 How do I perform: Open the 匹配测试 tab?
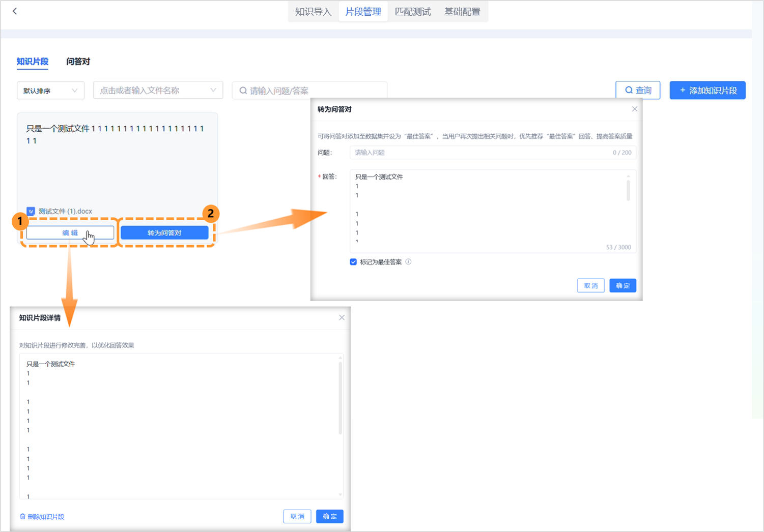coord(413,12)
